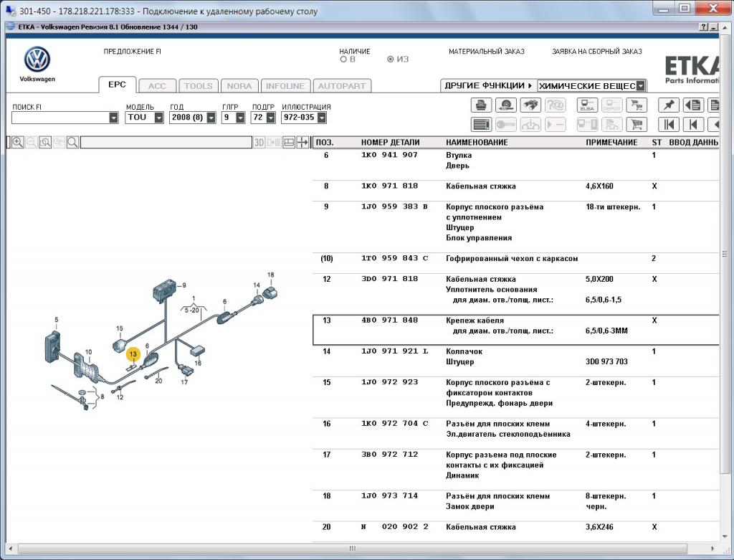Screen dimensions: 734x560
Task: Click the ПРИМЕЧАНИЕ column header
Action: [x=611, y=143]
